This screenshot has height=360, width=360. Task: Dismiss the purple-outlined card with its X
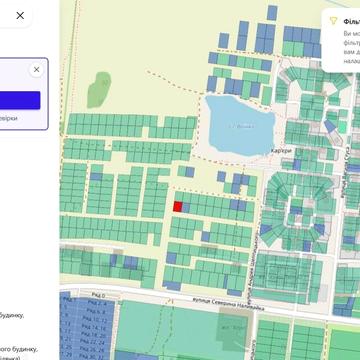pyautogui.click(x=36, y=69)
